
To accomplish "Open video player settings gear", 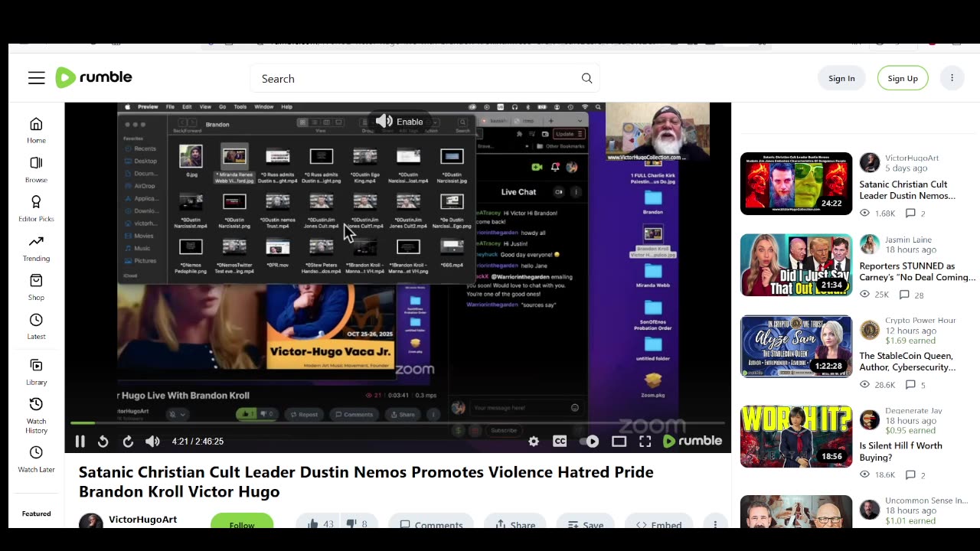I will (534, 441).
